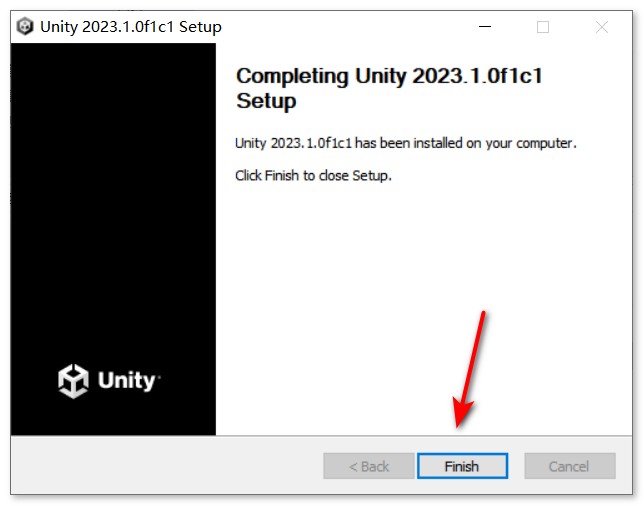Image resolution: width=644 pixels, height=506 pixels.
Task: Click the greyed-out maximize window icon
Action: (x=543, y=27)
